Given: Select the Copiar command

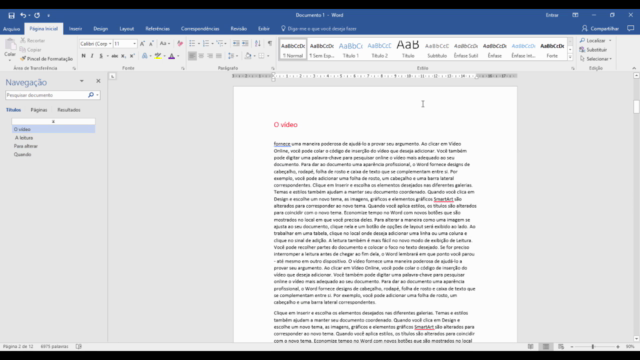Looking at the screenshot, I should (x=31, y=49).
